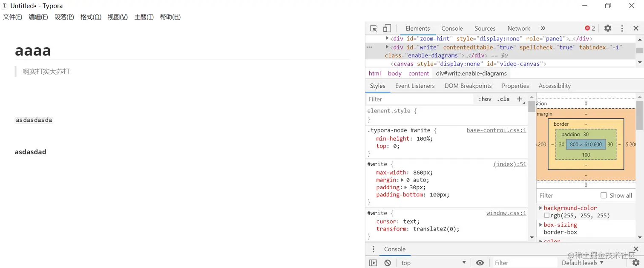Screen dimensions: 644x268
Task: Clear the console icon
Action: (x=388, y=263)
